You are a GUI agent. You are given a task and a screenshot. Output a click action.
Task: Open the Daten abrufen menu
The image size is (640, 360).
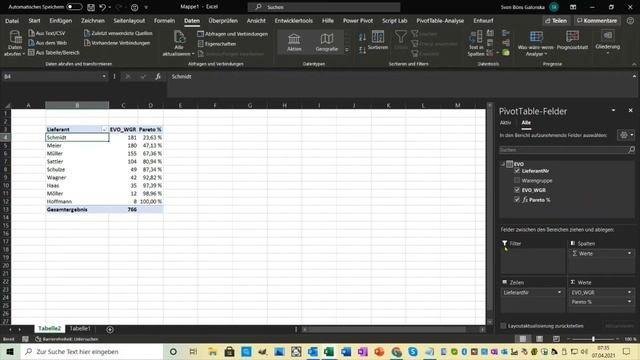click(x=15, y=43)
